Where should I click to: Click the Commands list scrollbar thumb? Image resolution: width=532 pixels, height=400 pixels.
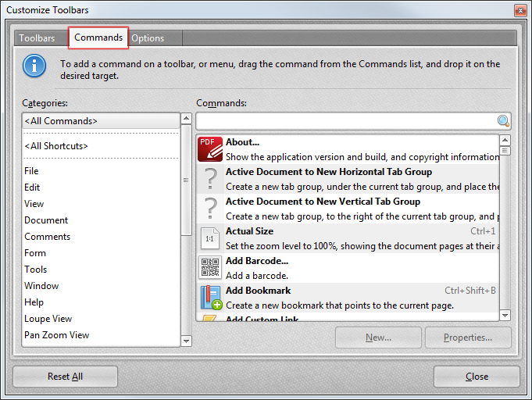505,150
